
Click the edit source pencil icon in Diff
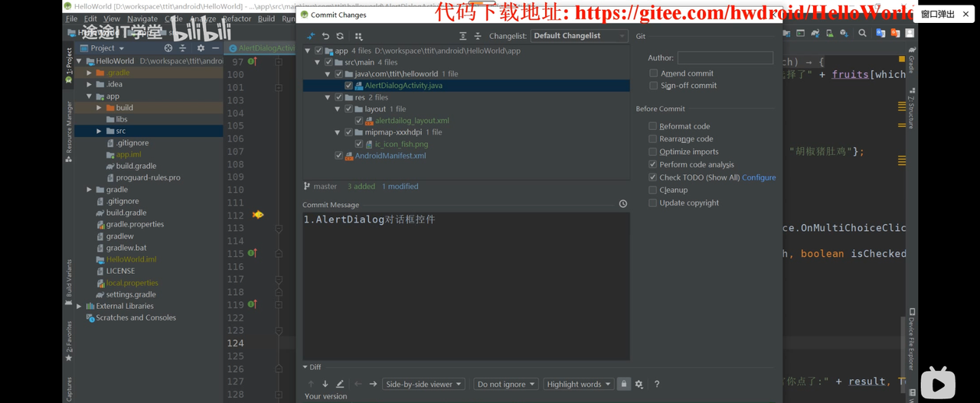(x=340, y=384)
